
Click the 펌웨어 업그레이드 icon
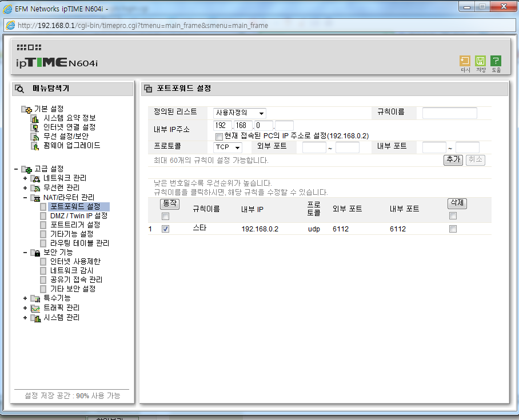click(35, 146)
